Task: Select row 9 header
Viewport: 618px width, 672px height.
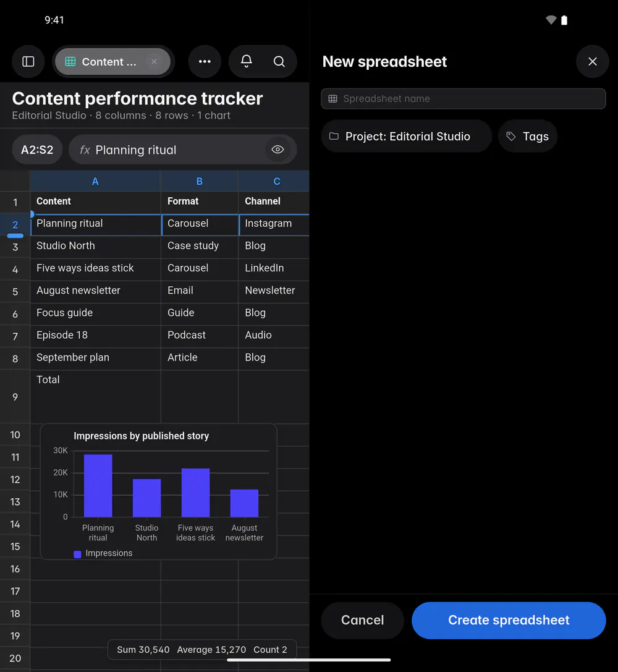Action: coord(15,397)
